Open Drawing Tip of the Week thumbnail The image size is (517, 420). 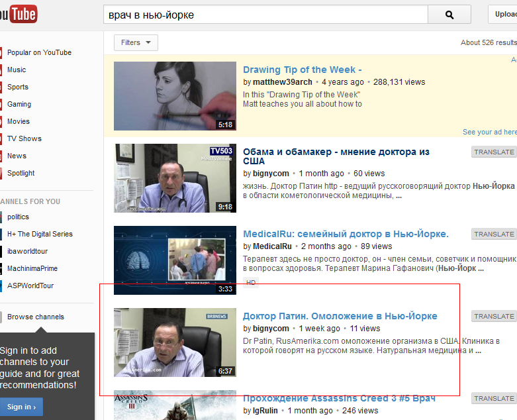click(x=175, y=96)
